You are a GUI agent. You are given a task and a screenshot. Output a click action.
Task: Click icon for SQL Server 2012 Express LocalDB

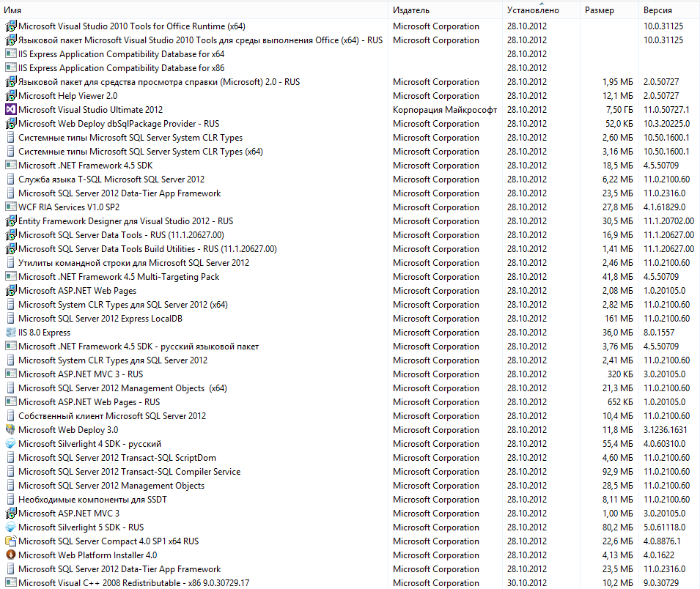[11, 318]
